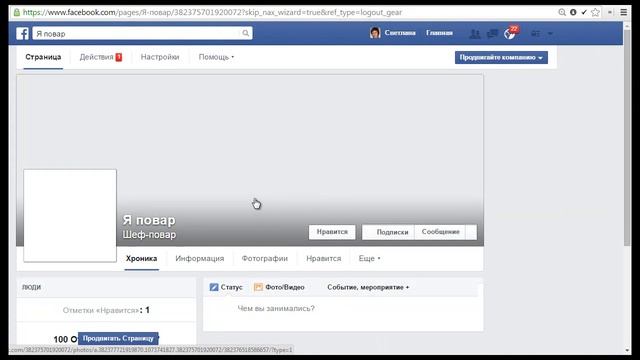Screen dimensions: 640x360
Task: Go to Главная link
Action: tap(439, 33)
